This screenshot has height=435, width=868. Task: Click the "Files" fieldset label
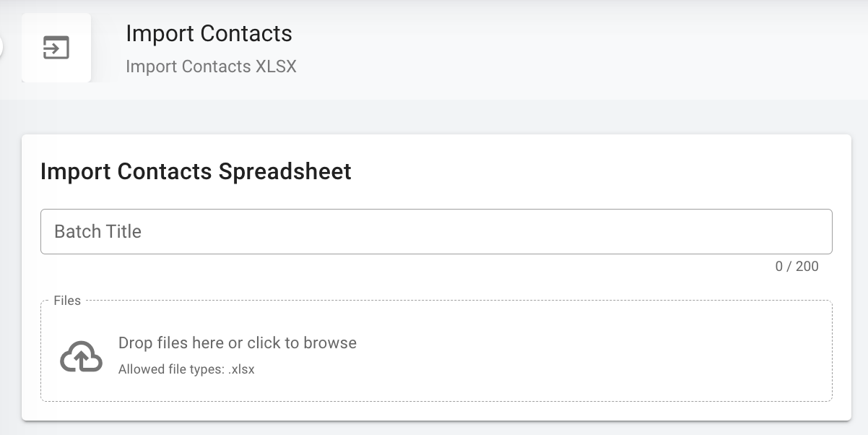(67, 301)
